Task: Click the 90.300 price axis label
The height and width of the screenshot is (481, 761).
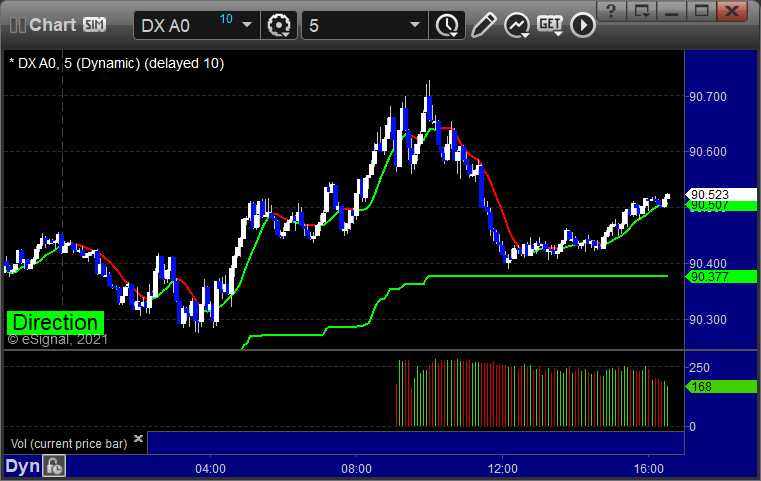Action: (x=708, y=320)
